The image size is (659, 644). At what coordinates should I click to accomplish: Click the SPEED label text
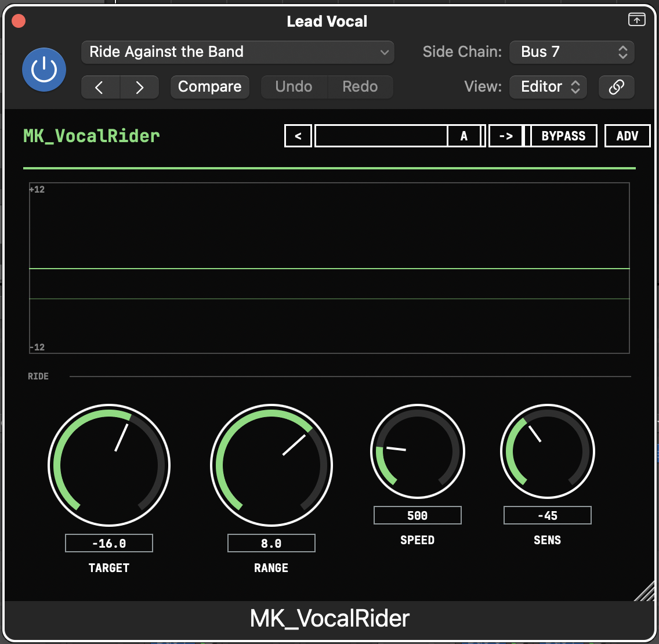point(417,540)
